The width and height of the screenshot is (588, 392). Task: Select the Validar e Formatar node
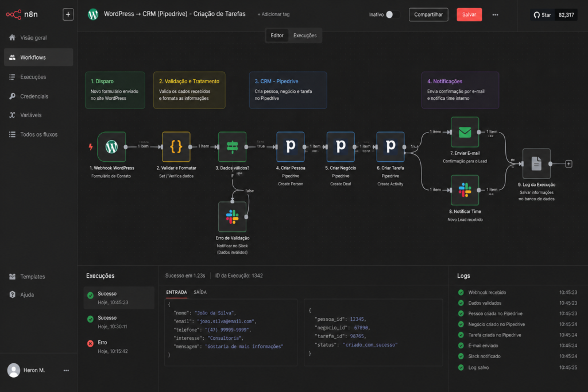tap(176, 146)
